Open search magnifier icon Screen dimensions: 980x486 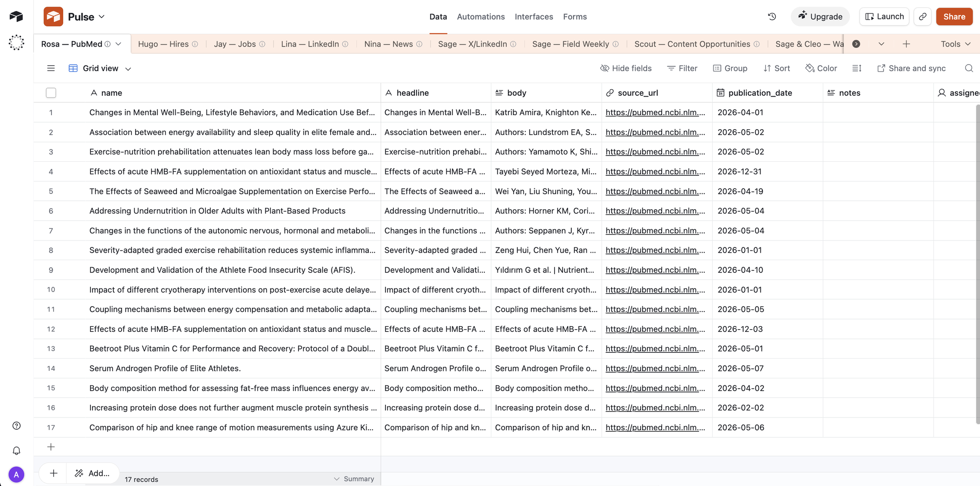point(969,68)
